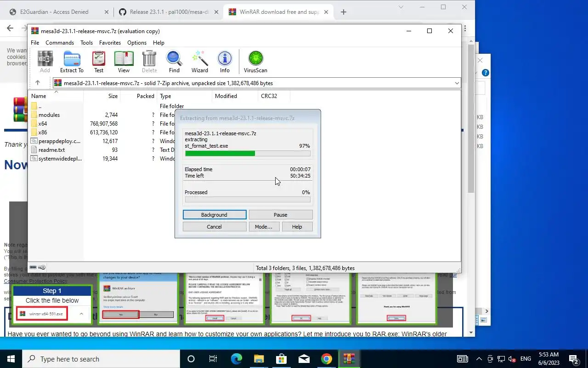
Task: Click the Find magnifier icon
Action: click(174, 62)
